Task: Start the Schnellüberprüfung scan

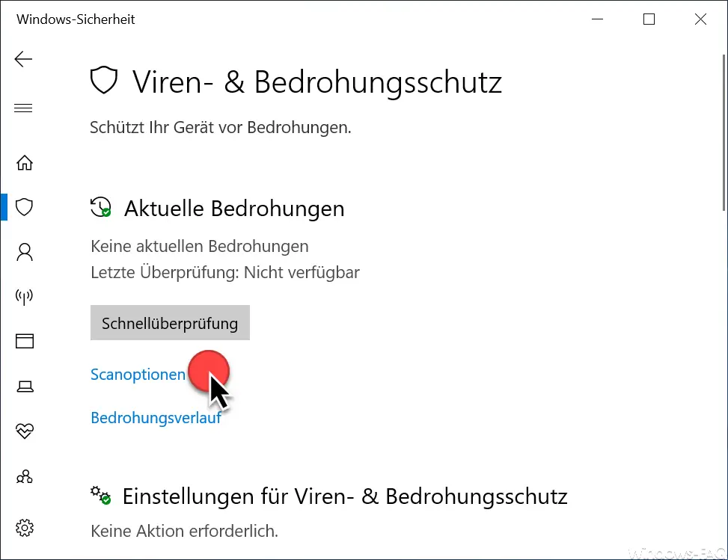Action: pos(170,323)
